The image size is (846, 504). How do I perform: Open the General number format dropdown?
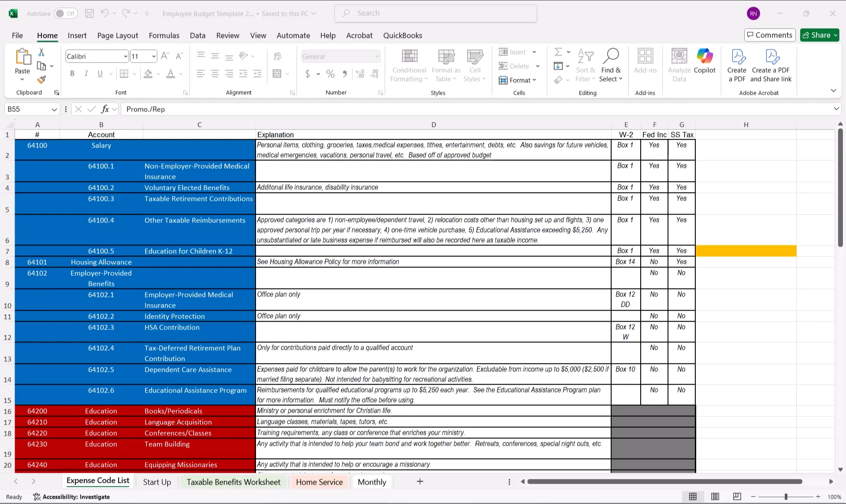click(x=377, y=56)
